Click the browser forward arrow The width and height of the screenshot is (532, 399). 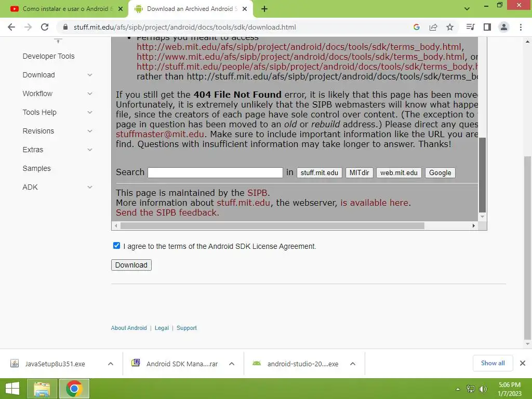[x=28, y=27]
